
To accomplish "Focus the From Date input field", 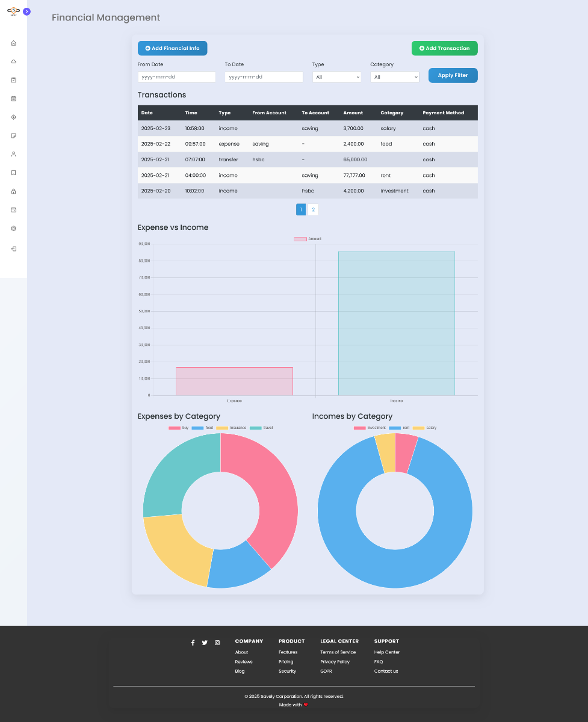I will click(x=176, y=77).
